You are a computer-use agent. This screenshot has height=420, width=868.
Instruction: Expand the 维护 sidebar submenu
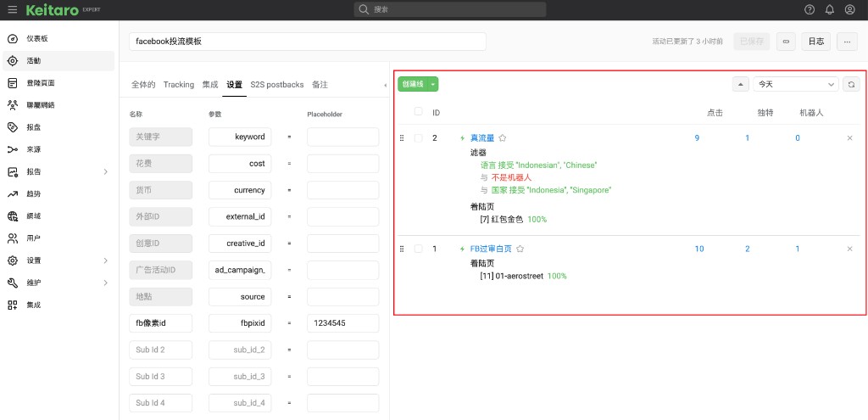(106, 283)
